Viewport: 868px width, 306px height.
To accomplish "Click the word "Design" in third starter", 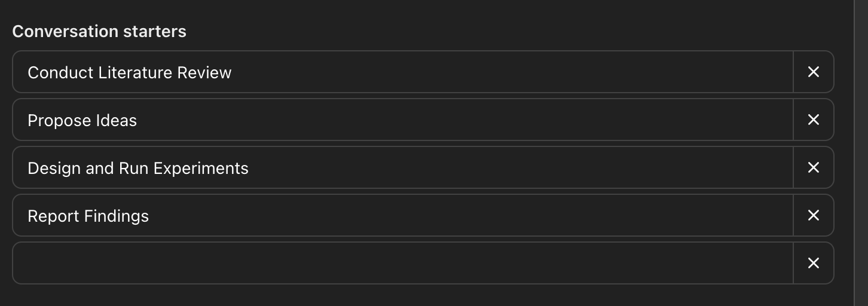I will click(54, 168).
